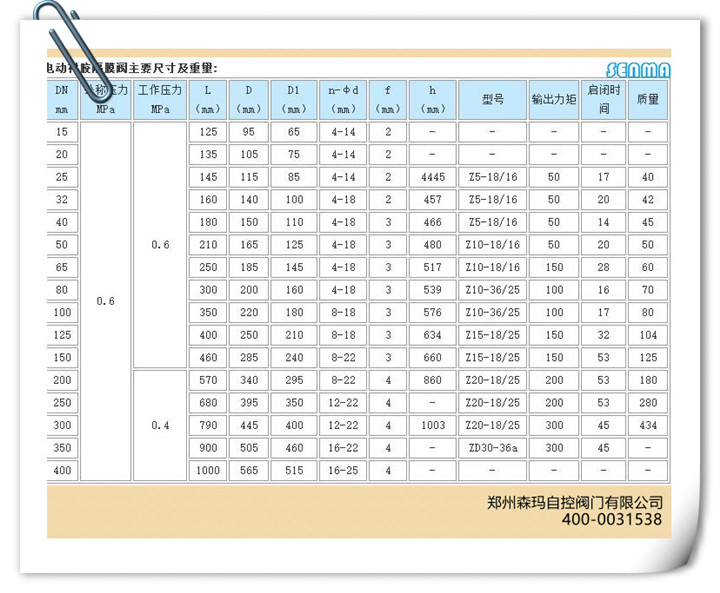Click the h value 539

tap(433, 290)
